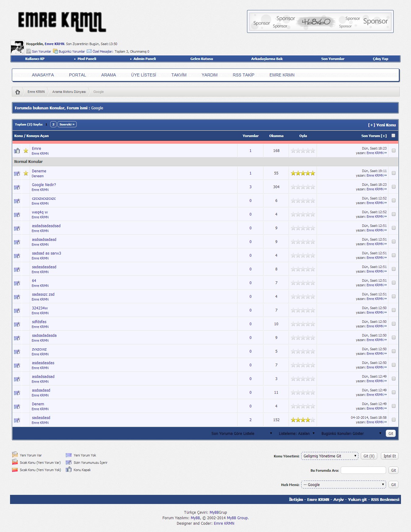
Task: Click the Yeni Yorum Yok legend icon
Action: click(69, 455)
